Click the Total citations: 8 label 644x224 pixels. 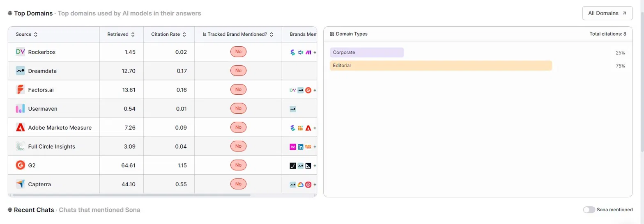(x=608, y=34)
